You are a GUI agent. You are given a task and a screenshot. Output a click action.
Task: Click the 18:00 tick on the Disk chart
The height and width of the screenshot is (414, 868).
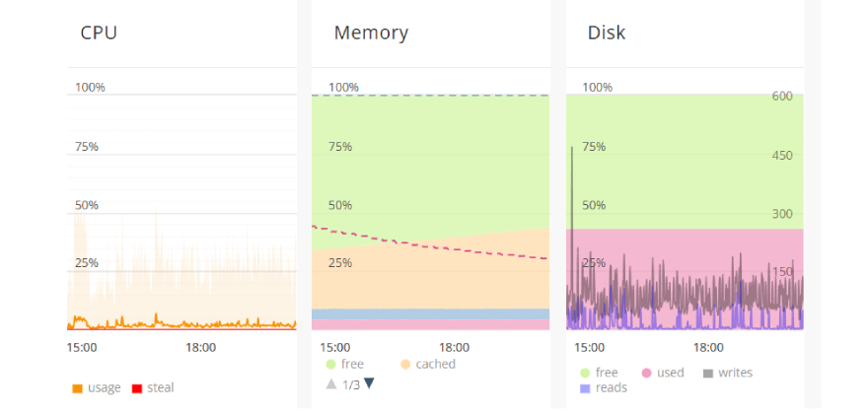(x=708, y=348)
